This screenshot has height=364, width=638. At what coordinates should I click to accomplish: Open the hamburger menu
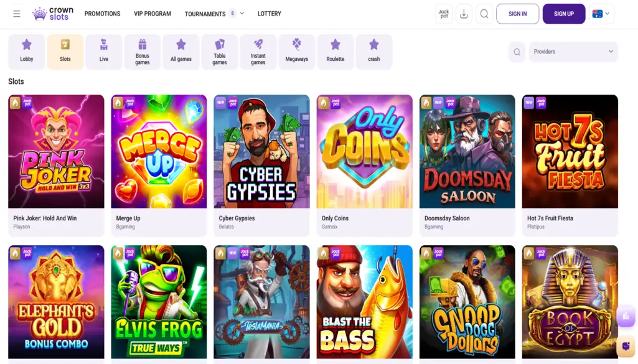click(17, 13)
